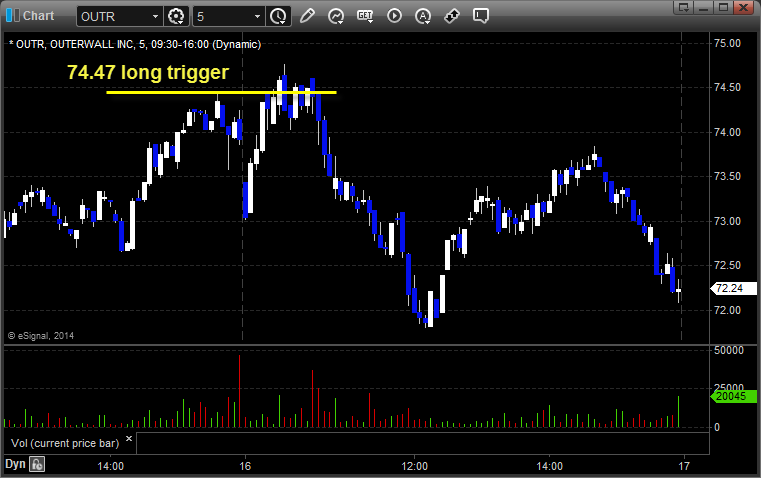Click the 50000 volume axis label
The width and height of the screenshot is (761, 478).
pos(728,350)
